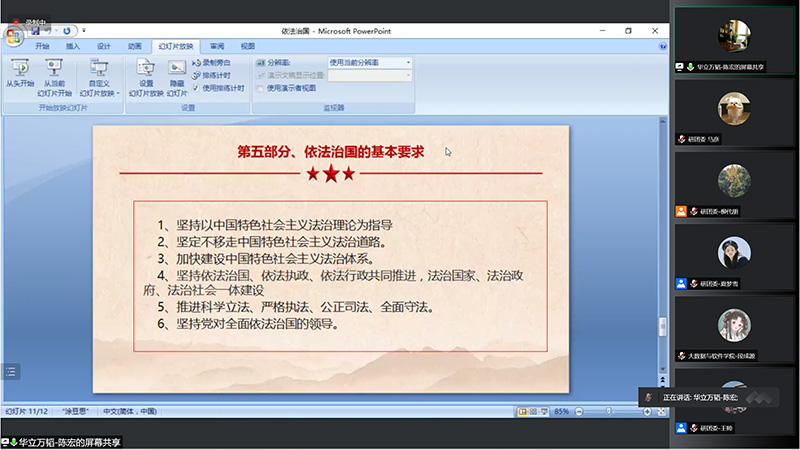Switch to normal view in status bar
The width and height of the screenshot is (800, 450).
[522, 412]
